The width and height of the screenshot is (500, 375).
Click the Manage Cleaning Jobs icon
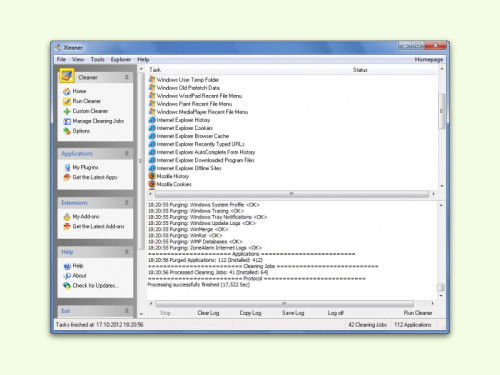click(x=67, y=121)
